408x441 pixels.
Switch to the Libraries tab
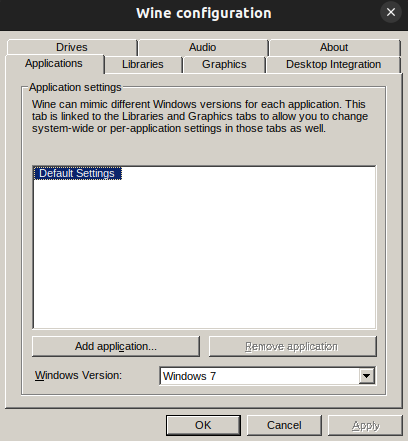143,64
